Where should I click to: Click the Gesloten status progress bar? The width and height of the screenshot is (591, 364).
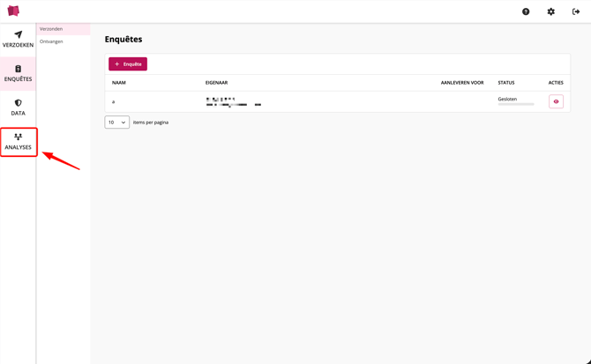pyautogui.click(x=516, y=105)
